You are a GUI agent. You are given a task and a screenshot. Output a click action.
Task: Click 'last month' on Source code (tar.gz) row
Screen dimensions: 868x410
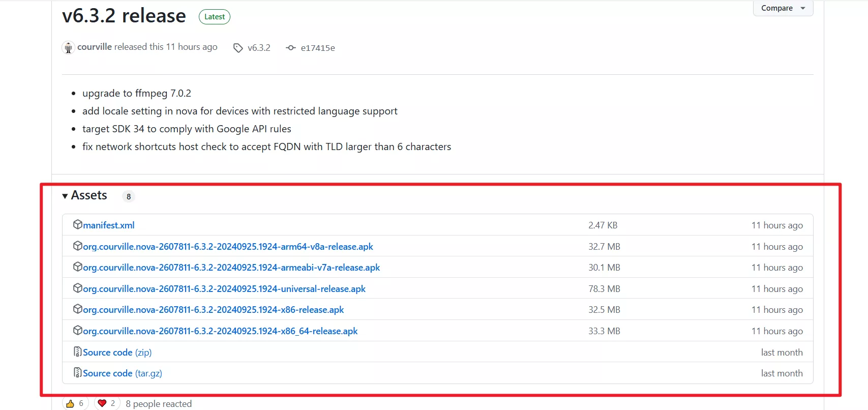(x=782, y=373)
